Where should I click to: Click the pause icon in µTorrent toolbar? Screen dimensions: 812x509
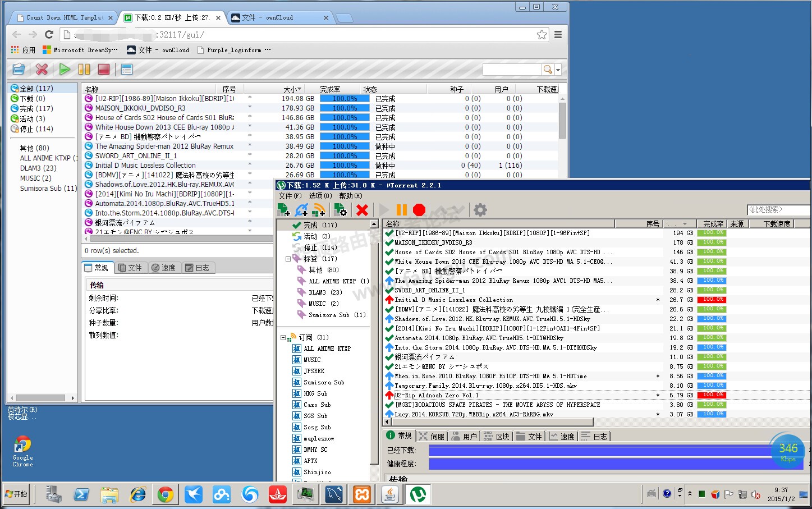[402, 210]
